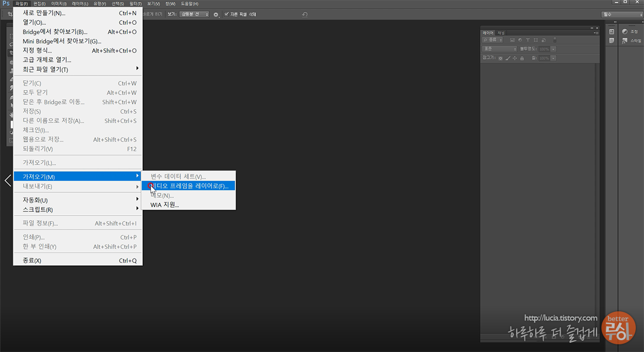Choose 새로 만들기(N)... menu item
Viewport: 644px width, 352px height.
coord(78,13)
